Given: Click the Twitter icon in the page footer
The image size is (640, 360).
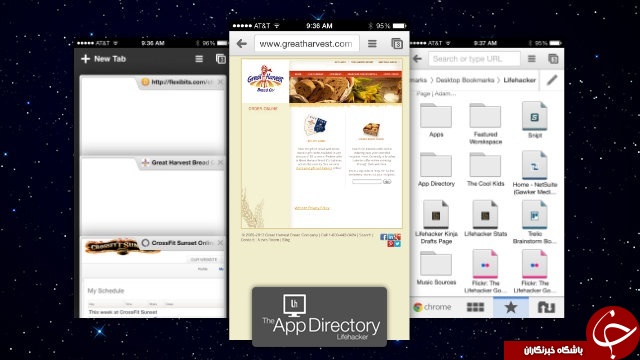Looking at the screenshot, I should (398, 244).
